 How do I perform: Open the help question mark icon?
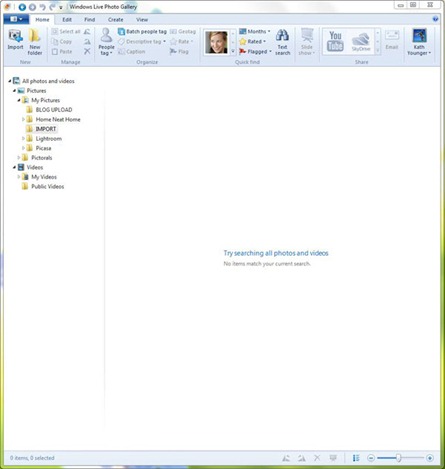(x=435, y=19)
